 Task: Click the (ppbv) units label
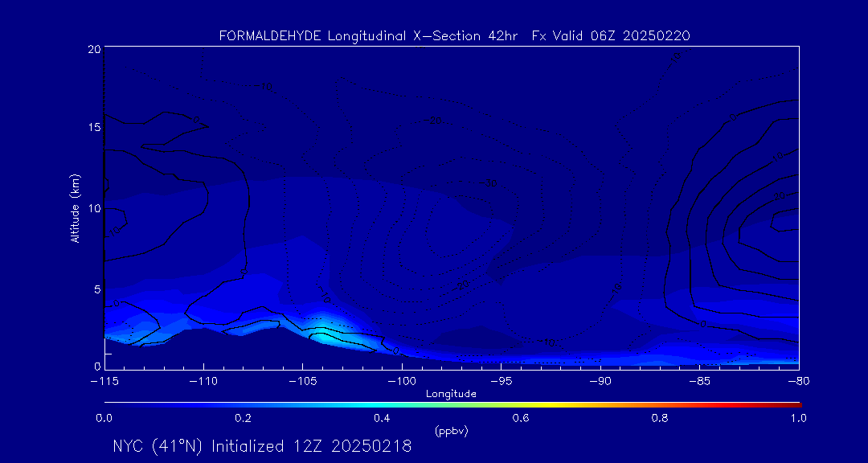451,432
